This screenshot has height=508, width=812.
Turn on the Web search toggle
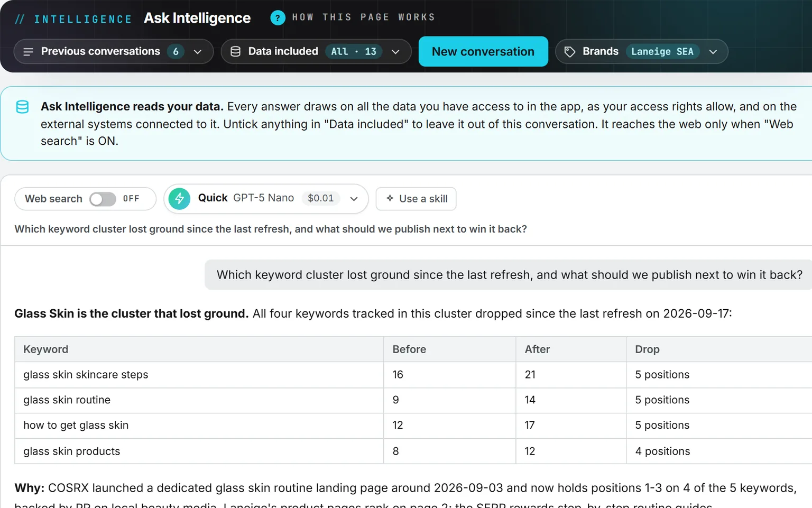tap(103, 199)
